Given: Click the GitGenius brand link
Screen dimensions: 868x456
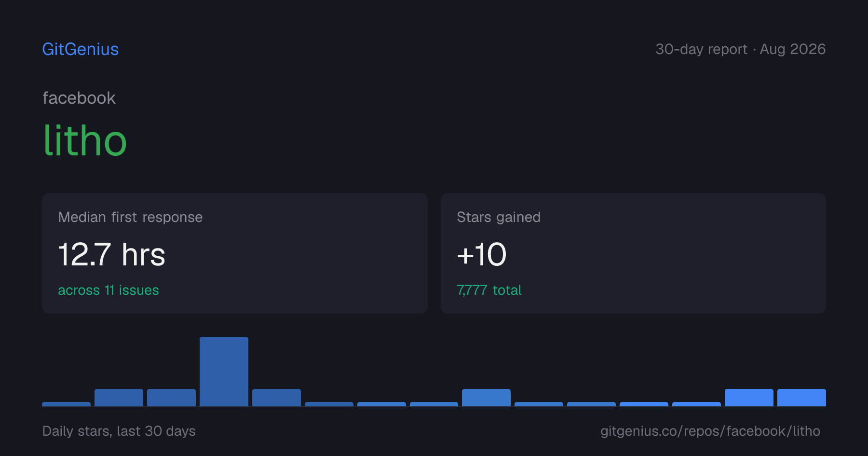Looking at the screenshot, I should [81, 49].
